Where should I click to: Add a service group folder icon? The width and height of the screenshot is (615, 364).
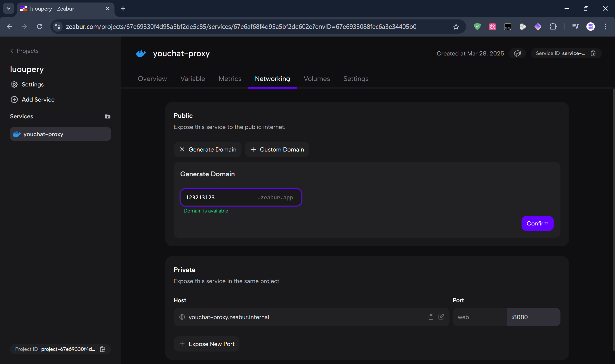107,116
